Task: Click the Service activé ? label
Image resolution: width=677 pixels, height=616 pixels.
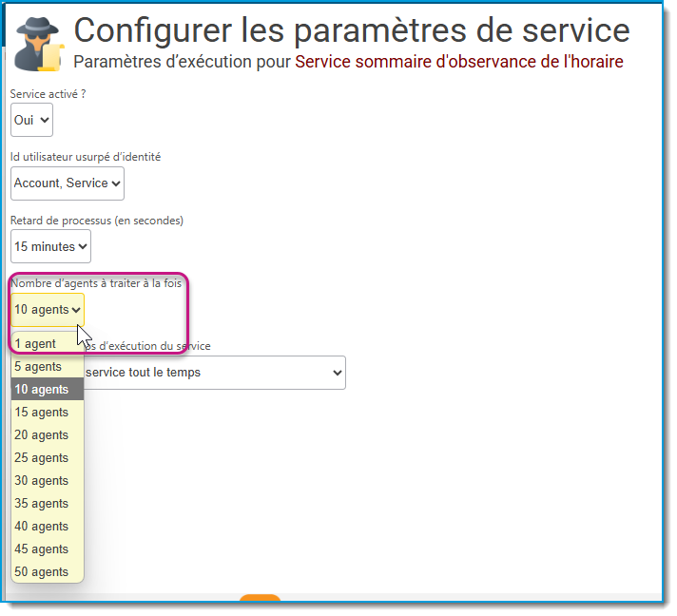Action: [x=48, y=94]
